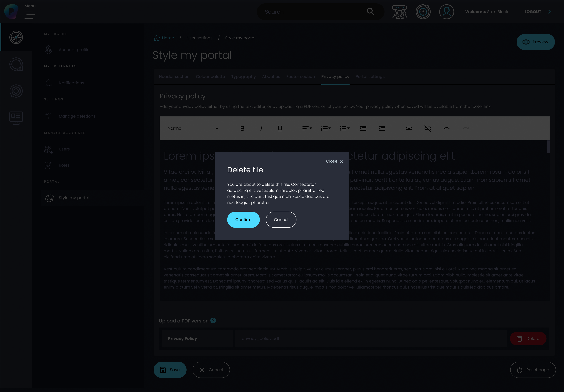The height and width of the screenshot is (392, 564).
Task: Cancel the Delete file dialog
Action: (281, 220)
